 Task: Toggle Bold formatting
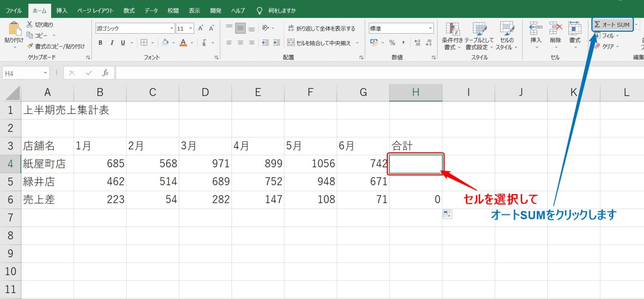point(101,42)
